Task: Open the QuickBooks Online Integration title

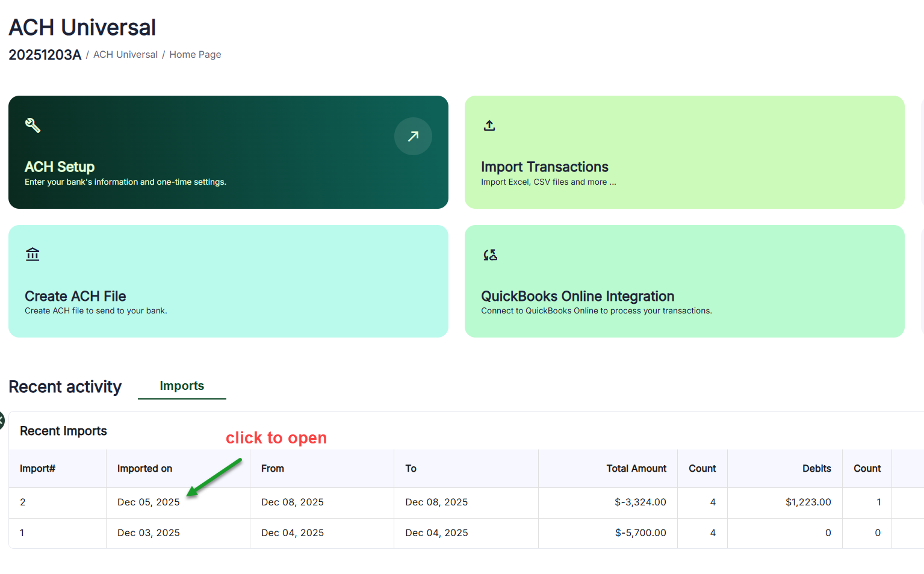Action: pos(577,296)
